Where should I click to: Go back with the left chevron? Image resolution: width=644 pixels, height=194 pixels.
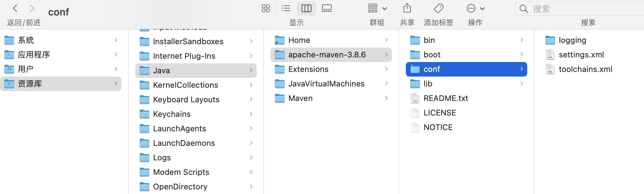pyautogui.click(x=15, y=9)
